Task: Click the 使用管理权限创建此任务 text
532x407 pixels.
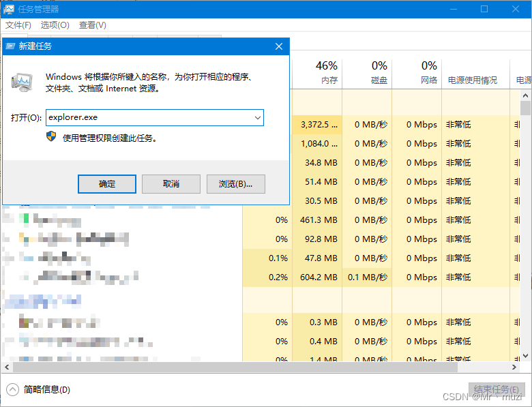Action: (x=110, y=138)
